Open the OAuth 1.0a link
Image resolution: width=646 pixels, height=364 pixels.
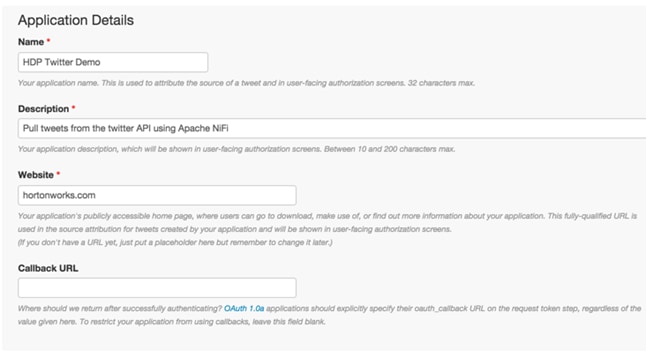click(x=244, y=308)
